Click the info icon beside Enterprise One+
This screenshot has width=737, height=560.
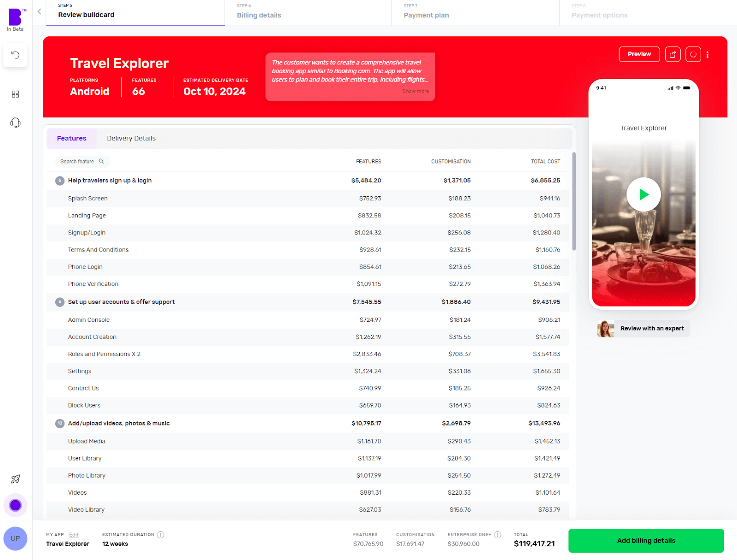point(497,535)
